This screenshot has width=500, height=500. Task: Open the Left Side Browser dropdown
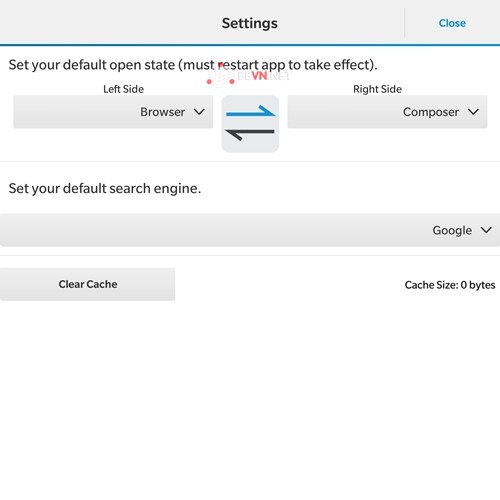(113, 112)
